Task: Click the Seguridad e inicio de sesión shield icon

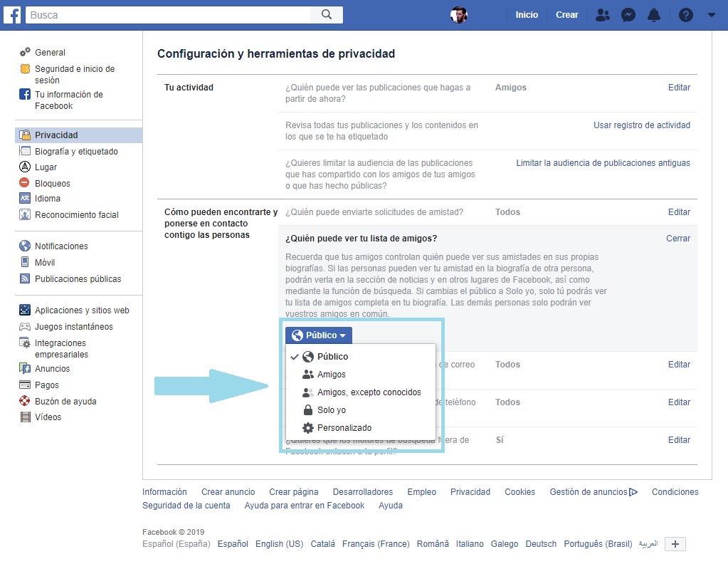Action: [25, 69]
